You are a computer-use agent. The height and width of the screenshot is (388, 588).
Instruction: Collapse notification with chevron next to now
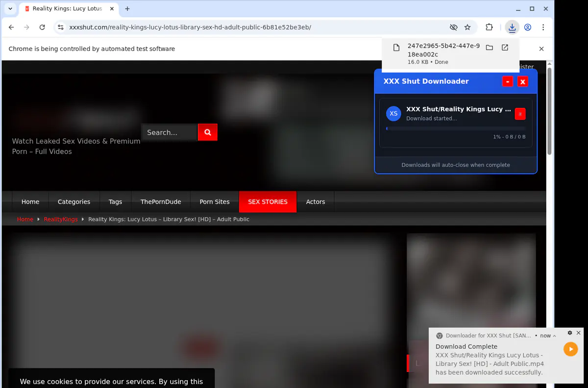[x=555, y=336]
